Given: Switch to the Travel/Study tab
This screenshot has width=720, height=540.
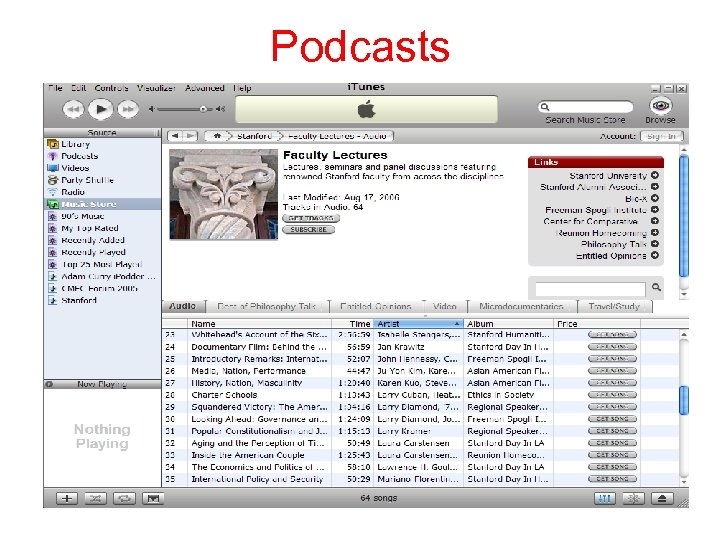Looking at the screenshot, I should point(614,306).
